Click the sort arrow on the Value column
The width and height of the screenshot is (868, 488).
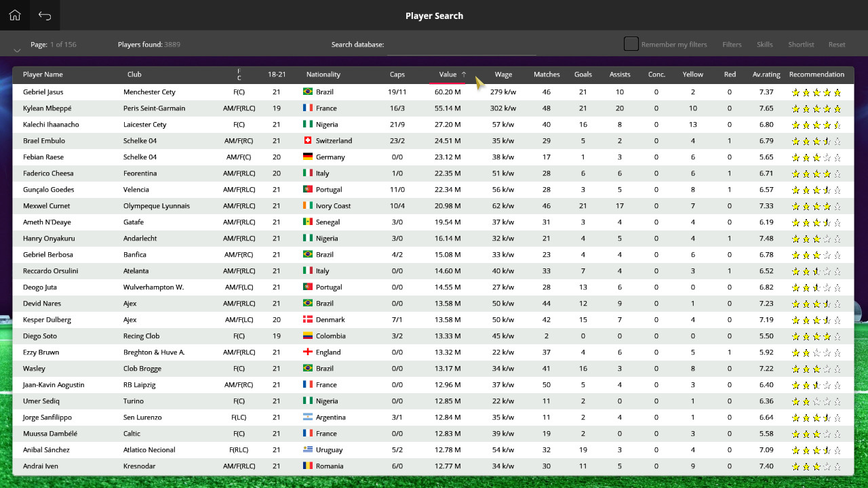[x=464, y=75]
